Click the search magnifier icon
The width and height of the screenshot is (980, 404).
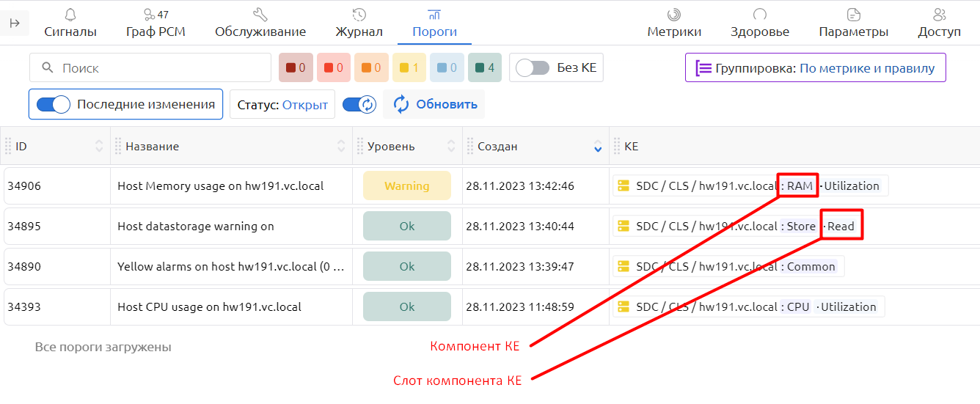coord(48,68)
